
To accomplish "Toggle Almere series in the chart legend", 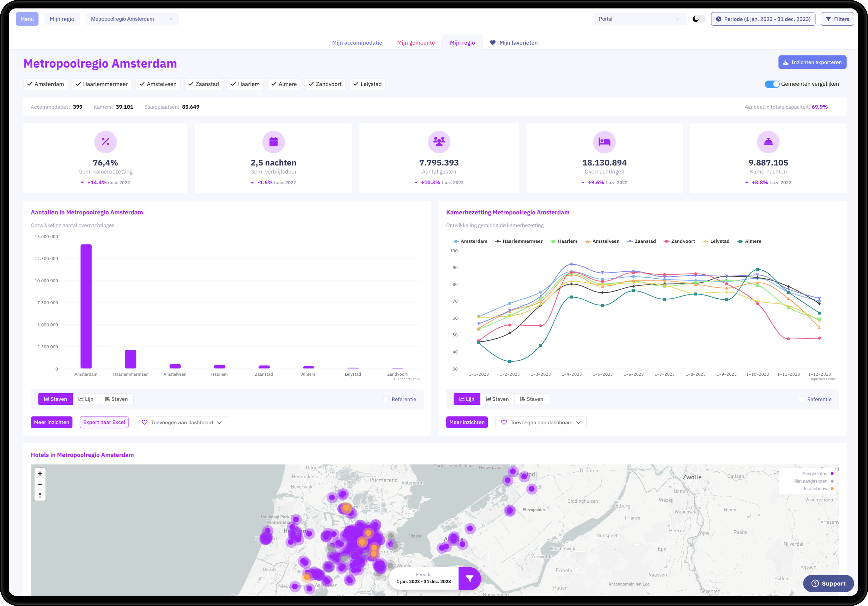I will [x=749, y=241].
